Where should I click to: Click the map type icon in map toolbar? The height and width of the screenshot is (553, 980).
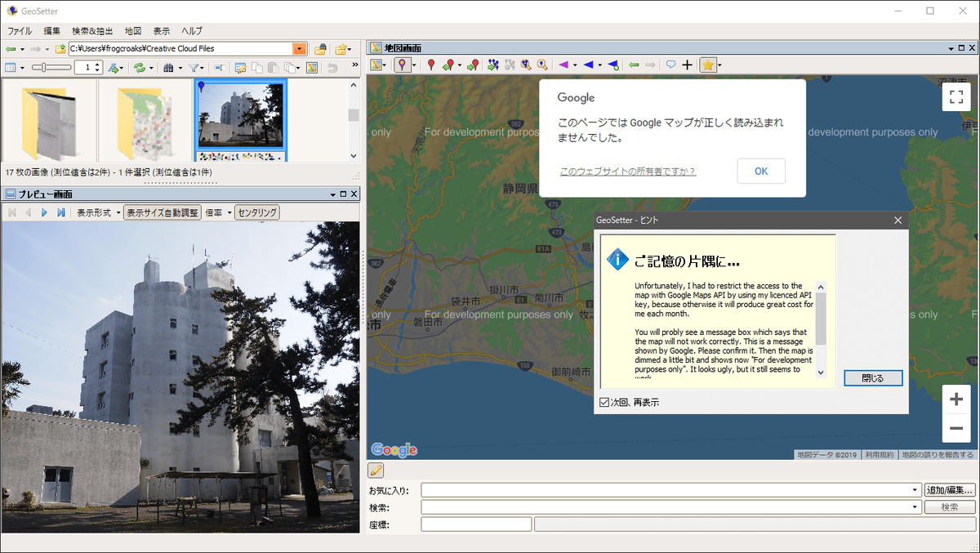click(x=376, y=65)
